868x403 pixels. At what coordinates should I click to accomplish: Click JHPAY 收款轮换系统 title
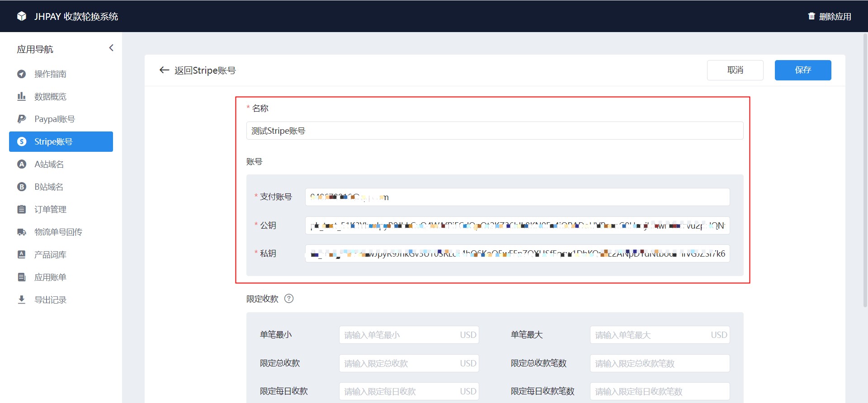(76, 17)
